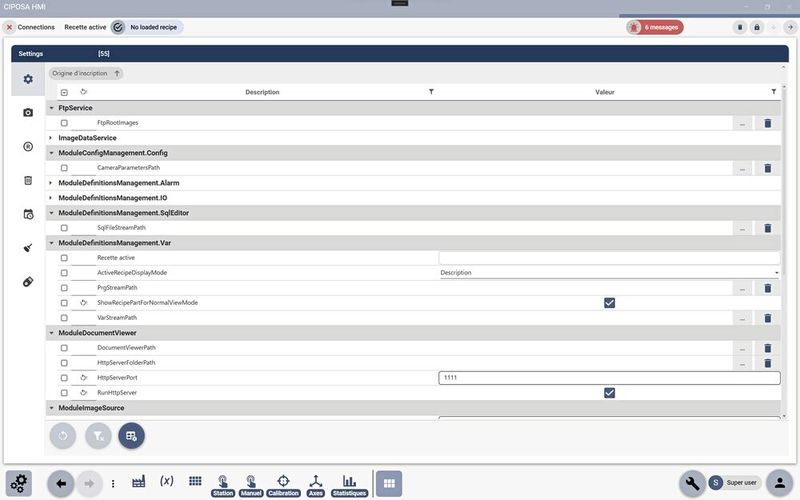Browse for the CameraParametersPath with the ... button

point(742,168)
